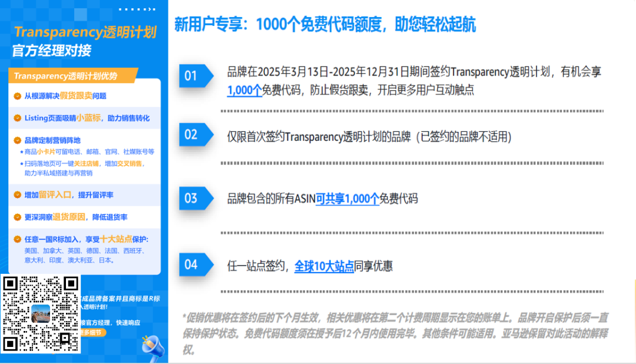
Task: Click the avatar photo inside the QR code
Action: (x=41, y=313)
